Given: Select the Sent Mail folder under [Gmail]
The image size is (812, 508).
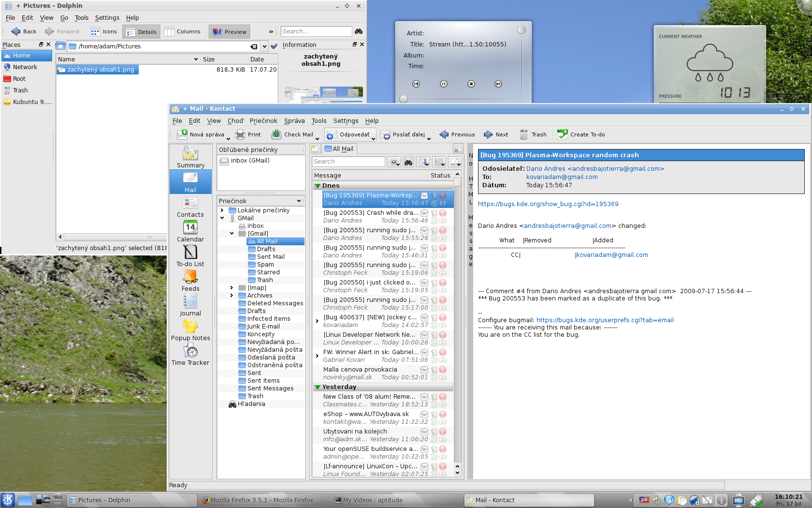Looking at the screenshot, I should point(271,257).
